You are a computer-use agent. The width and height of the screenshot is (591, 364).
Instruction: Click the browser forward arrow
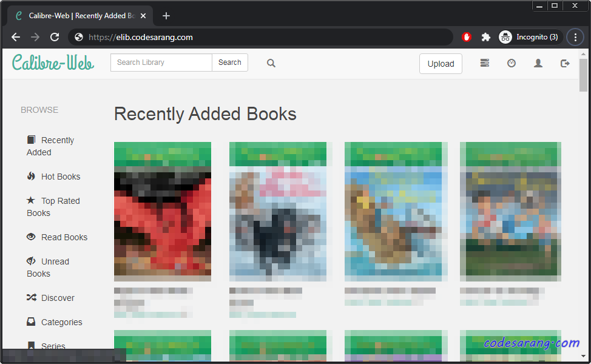coord(35,37)
